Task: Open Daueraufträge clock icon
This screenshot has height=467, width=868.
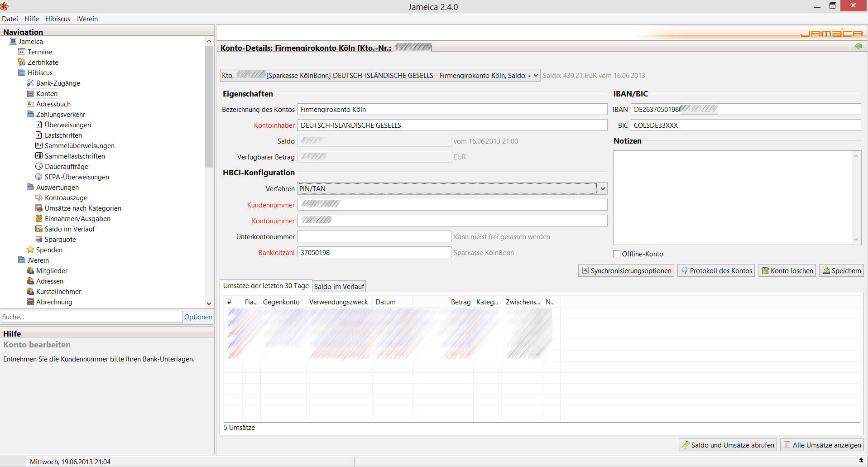Action: [39, 166]
